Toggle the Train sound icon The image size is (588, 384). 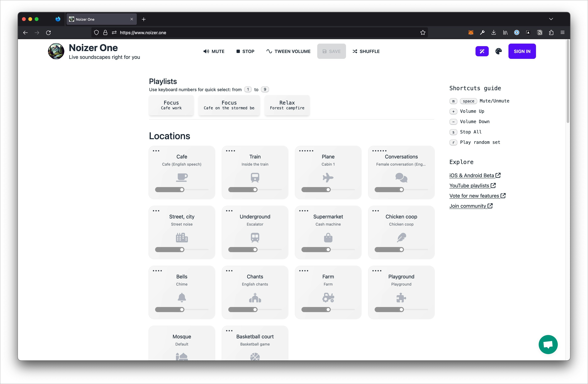255,177
